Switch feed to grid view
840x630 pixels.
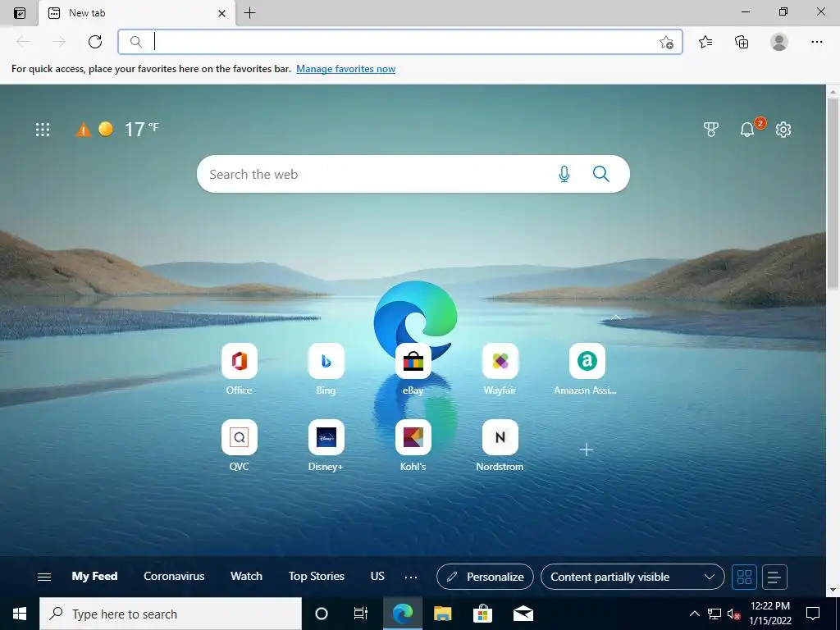(x=744, y=577)
